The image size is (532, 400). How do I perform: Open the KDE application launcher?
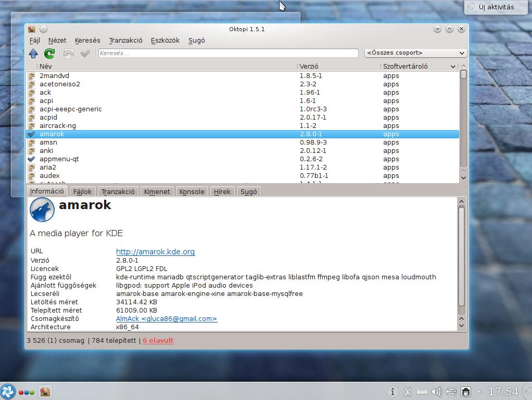tap(7, 392)
